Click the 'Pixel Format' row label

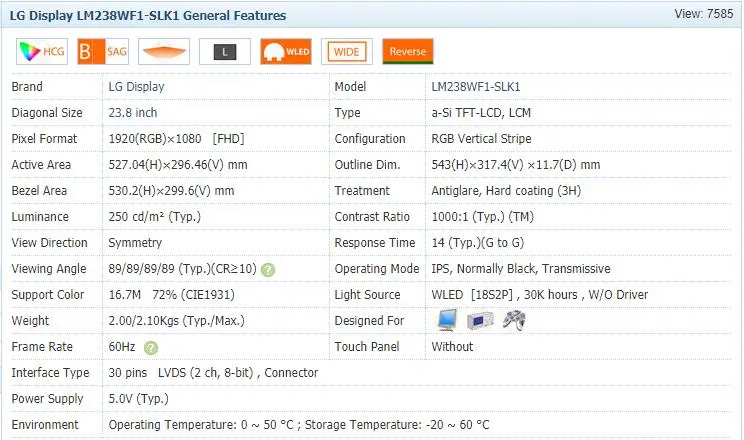pyautogui.click(x=44, y=139)
